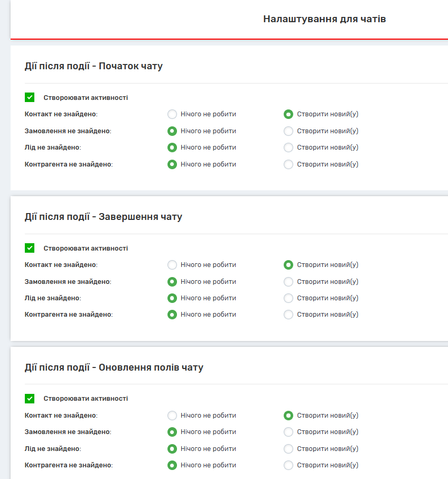Image resolution: width=448 pixels, height=479 pixels.
Task: Select Створити новий for Лід in Оновлення полів чату
Action: [x=288, y=449]
